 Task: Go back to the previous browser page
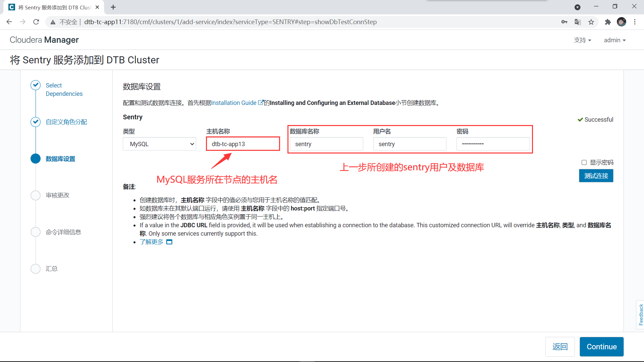(9, 22)
